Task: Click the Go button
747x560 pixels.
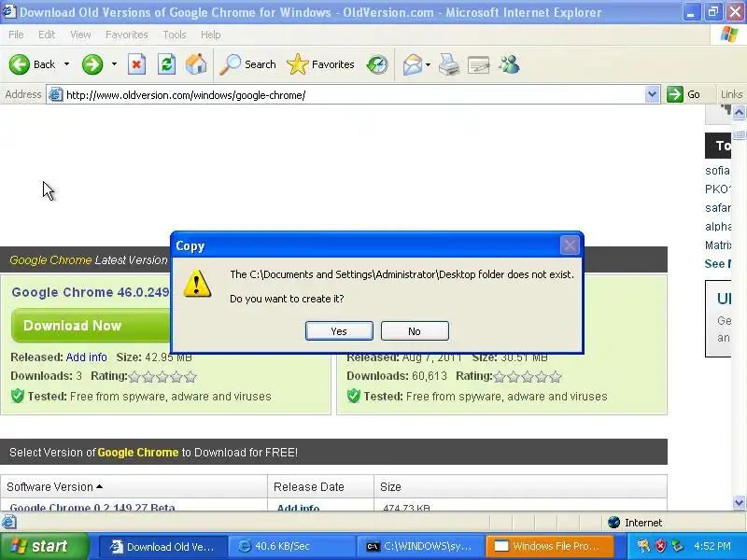Action: click(x=684, y=94)
